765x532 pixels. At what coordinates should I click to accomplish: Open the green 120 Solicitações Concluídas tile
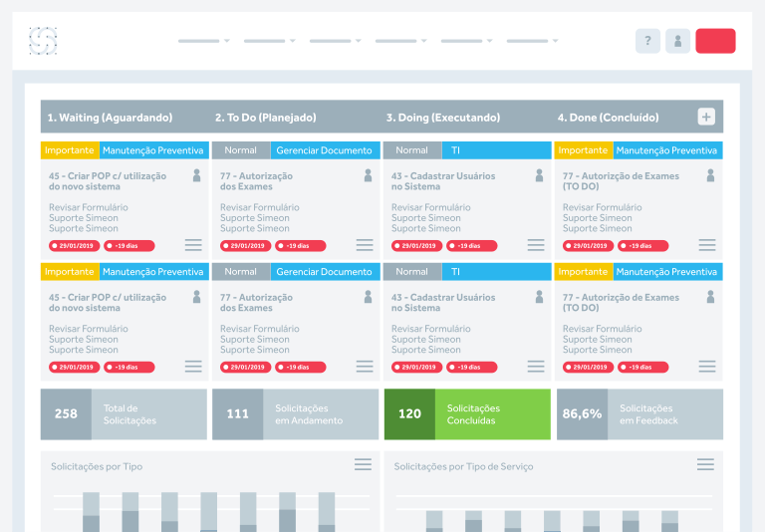[x=467, y=414]
